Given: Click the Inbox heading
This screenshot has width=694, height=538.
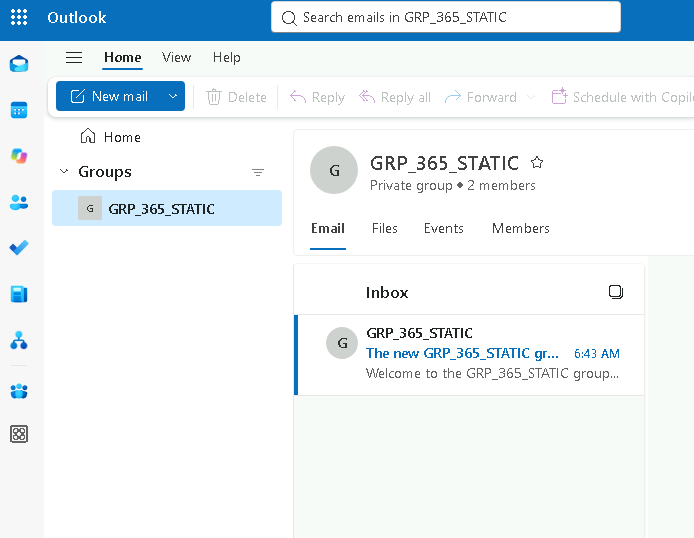Looking at the screenshot, I should (387, 292).
